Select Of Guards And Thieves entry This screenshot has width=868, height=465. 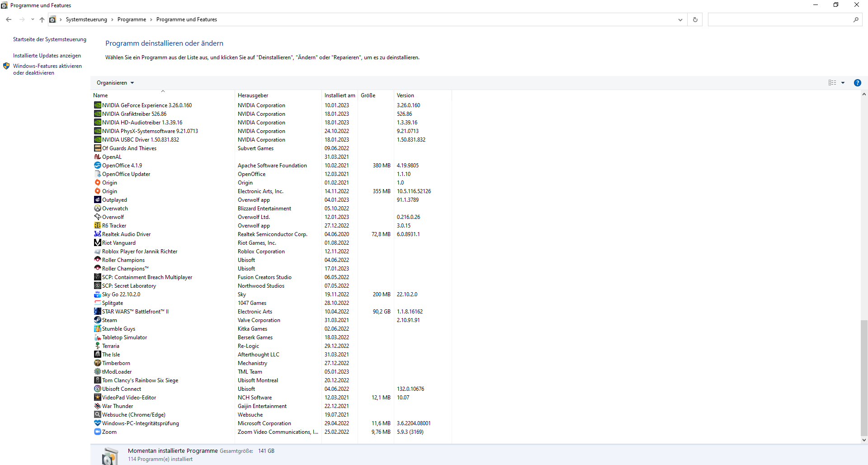(x=272, y=148)
